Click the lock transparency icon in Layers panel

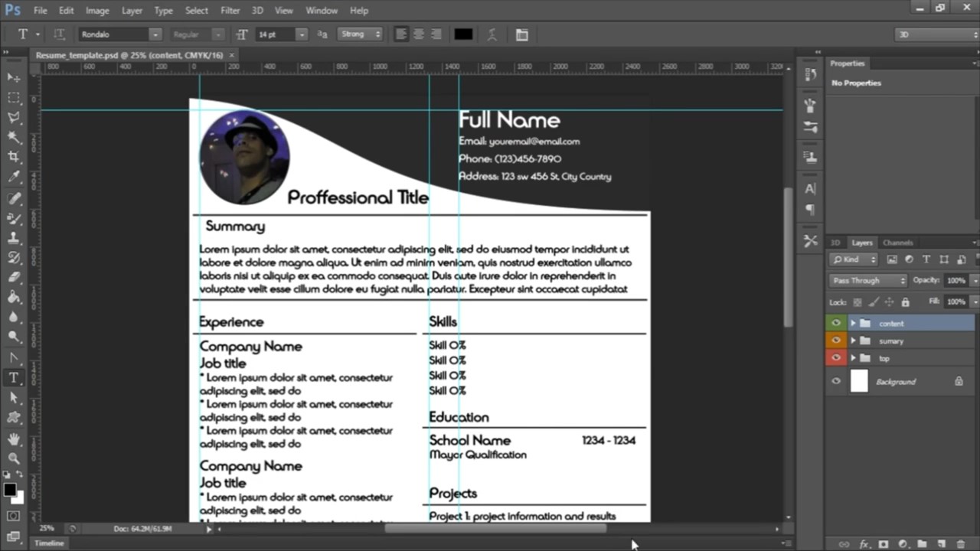856,302
